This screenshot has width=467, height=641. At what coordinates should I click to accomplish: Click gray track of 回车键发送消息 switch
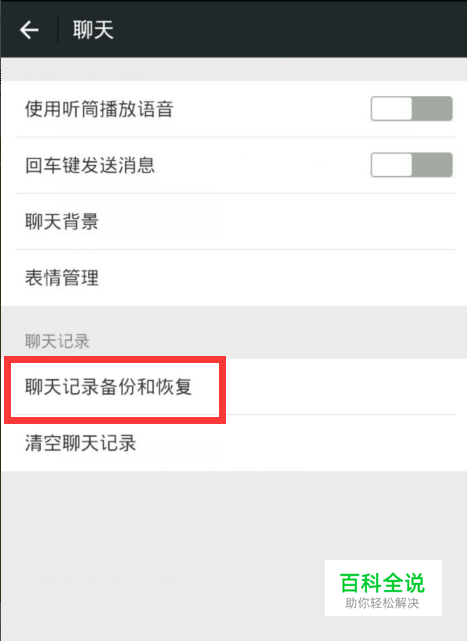tap(432, 165)
